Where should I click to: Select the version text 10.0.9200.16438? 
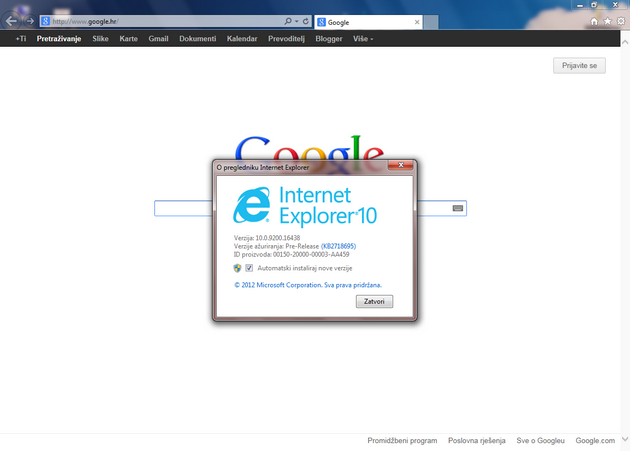278,238
